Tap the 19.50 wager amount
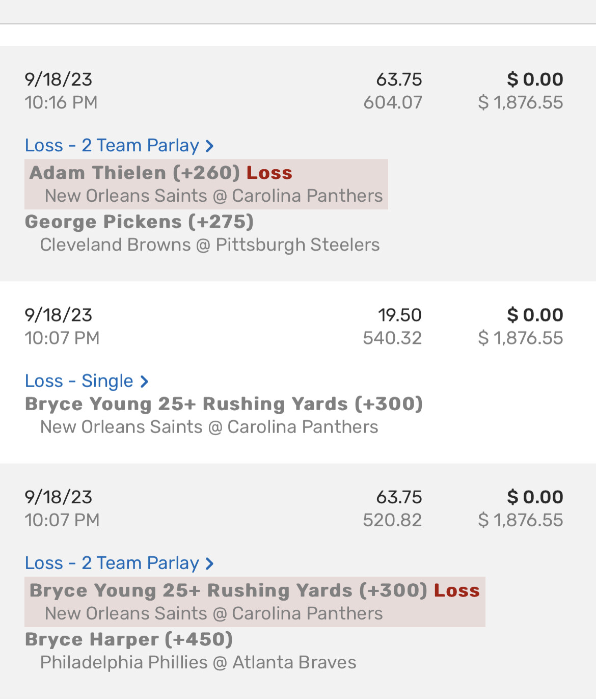 coord(399,315)
